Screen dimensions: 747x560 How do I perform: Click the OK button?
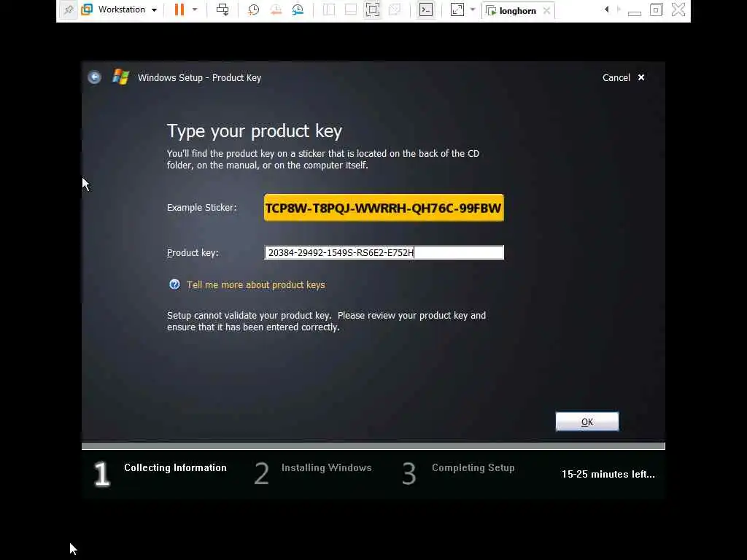[587, 422]
